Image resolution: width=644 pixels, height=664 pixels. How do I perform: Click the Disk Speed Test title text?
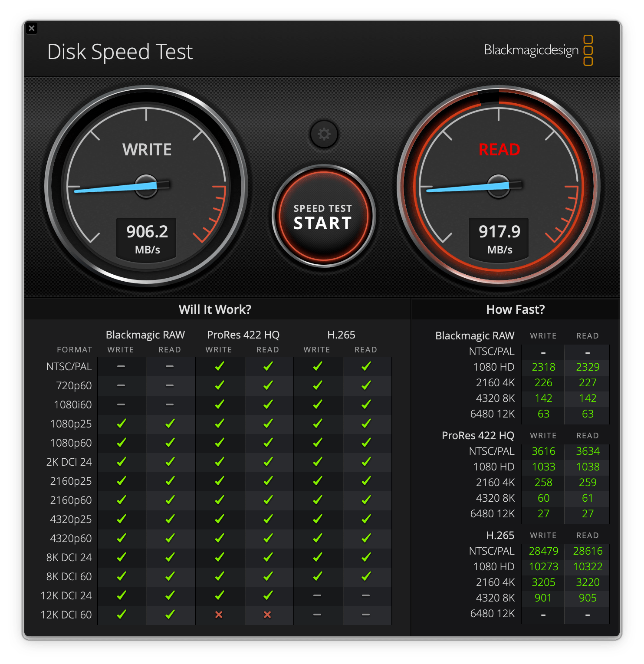[120, 52]
